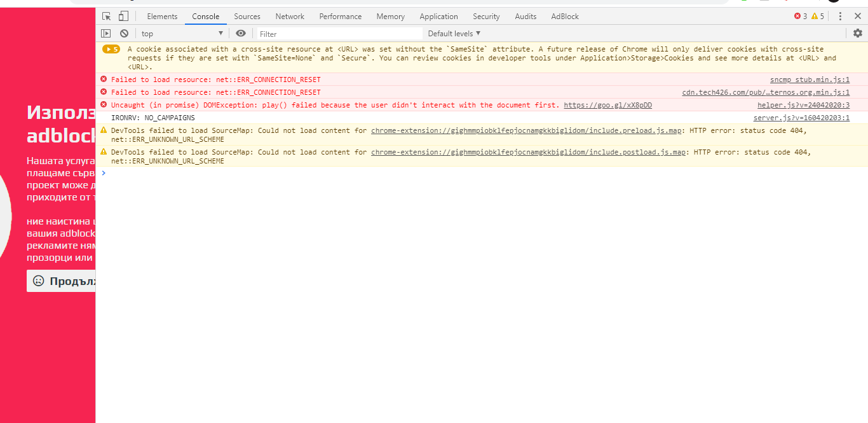Switch to the Elements tab

[x=162, y=17]
